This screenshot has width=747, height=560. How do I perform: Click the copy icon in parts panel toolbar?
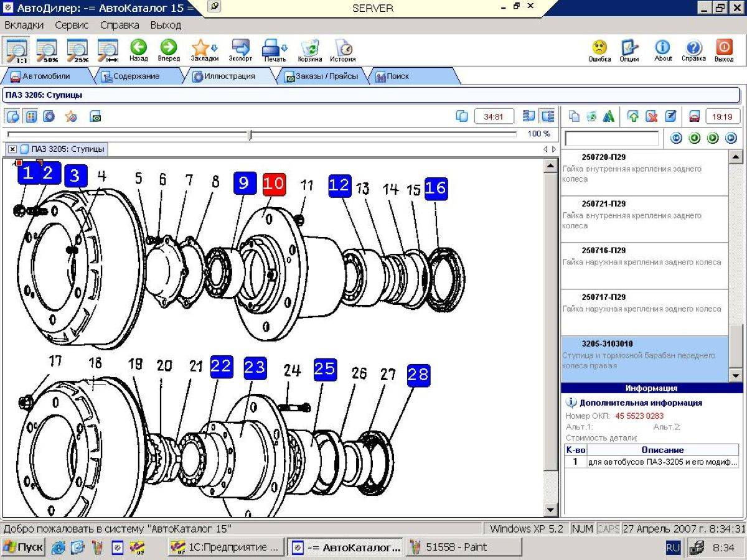[x=574, y=116]
